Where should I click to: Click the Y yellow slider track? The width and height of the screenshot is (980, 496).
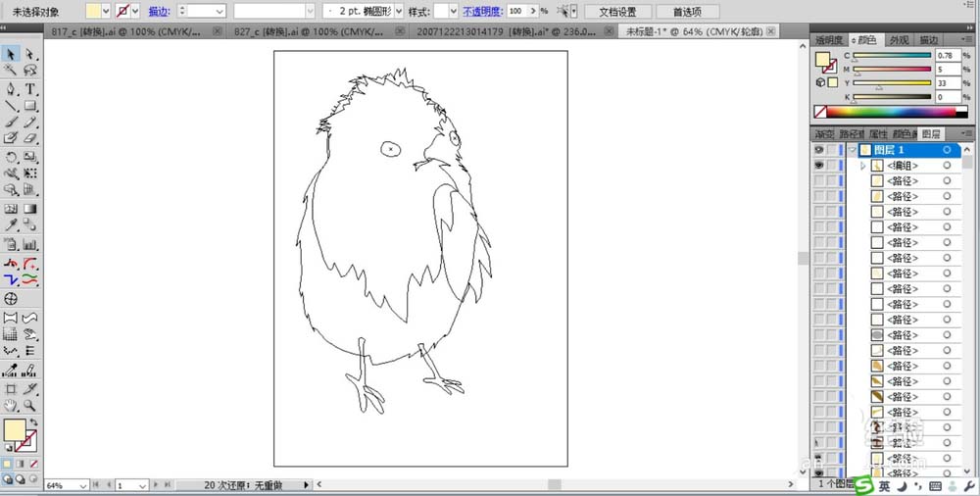(893, 82)
